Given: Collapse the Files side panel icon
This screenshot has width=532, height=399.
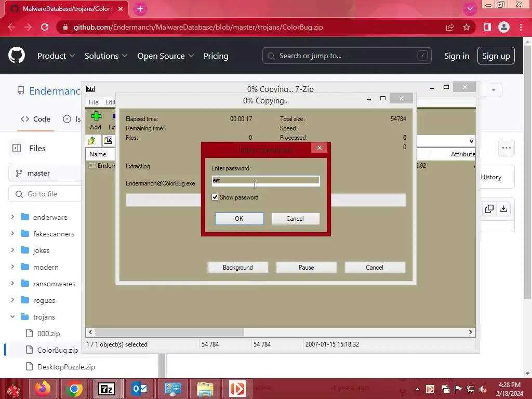Looking at the screenshot, I should (x=17, y=148).
